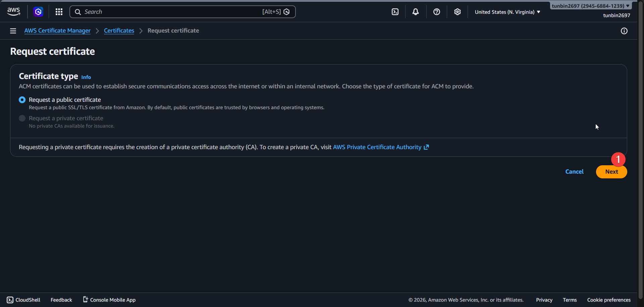Screen dimensions: 644x307
Task: Open the notifications bell icon
Action: point(416,12)
